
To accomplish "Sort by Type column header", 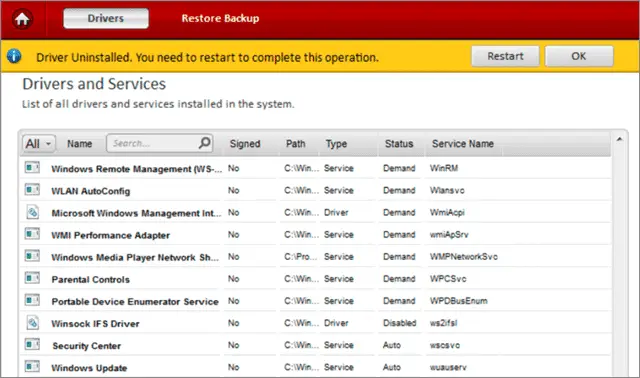I will coord(336,144).
